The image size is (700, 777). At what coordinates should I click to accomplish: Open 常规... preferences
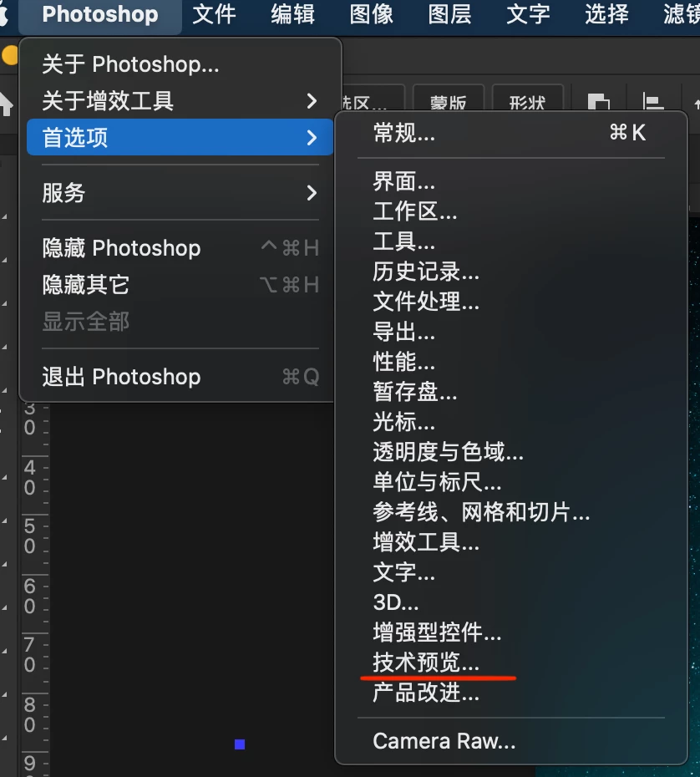[510, 134]
